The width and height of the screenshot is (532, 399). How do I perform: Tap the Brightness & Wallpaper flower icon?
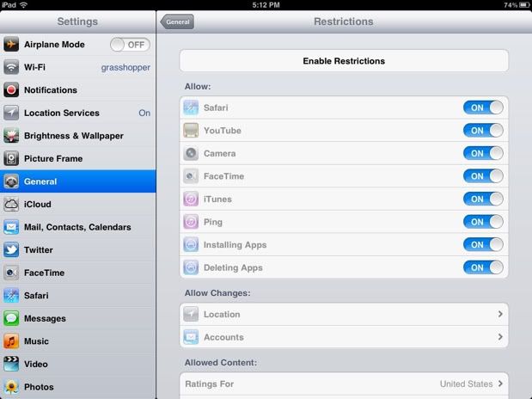(11, 136)
